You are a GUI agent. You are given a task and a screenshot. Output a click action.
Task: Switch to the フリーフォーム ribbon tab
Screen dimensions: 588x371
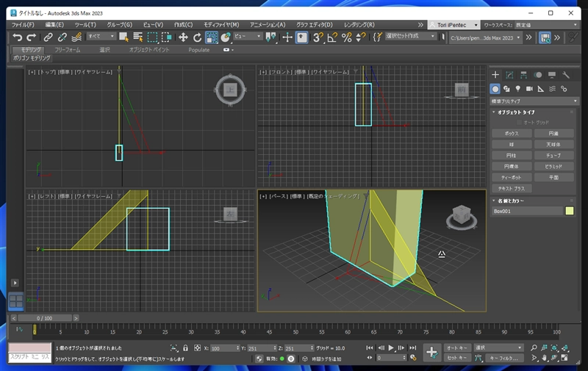tap(67, 49)
